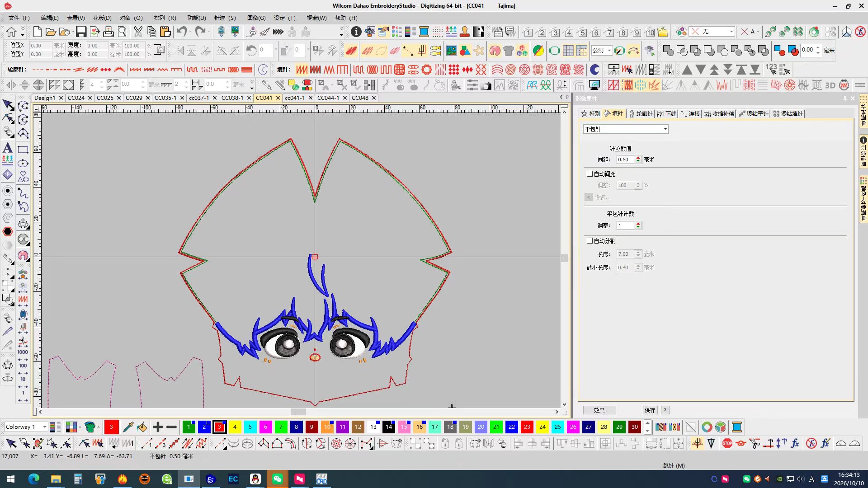The width and height of the screenshot is (868, 488).
Task: Open the 图像(G) menu
Action: coord(256,18)
